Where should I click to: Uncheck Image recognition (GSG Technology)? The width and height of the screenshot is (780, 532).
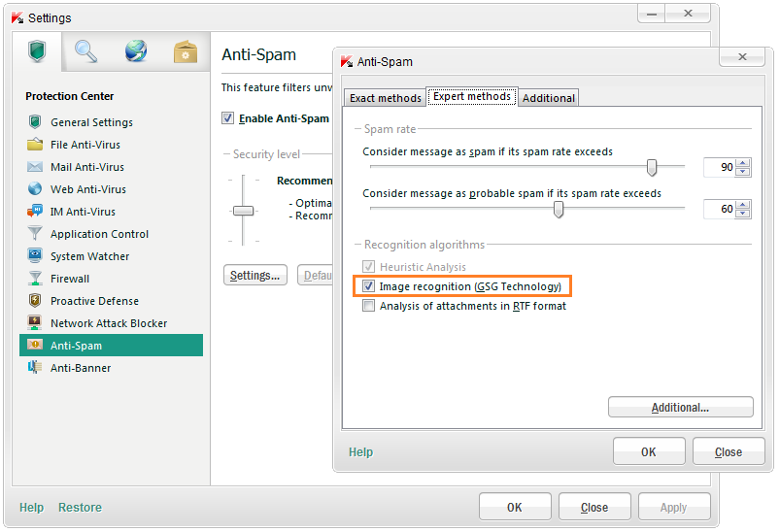click(368, 285)
